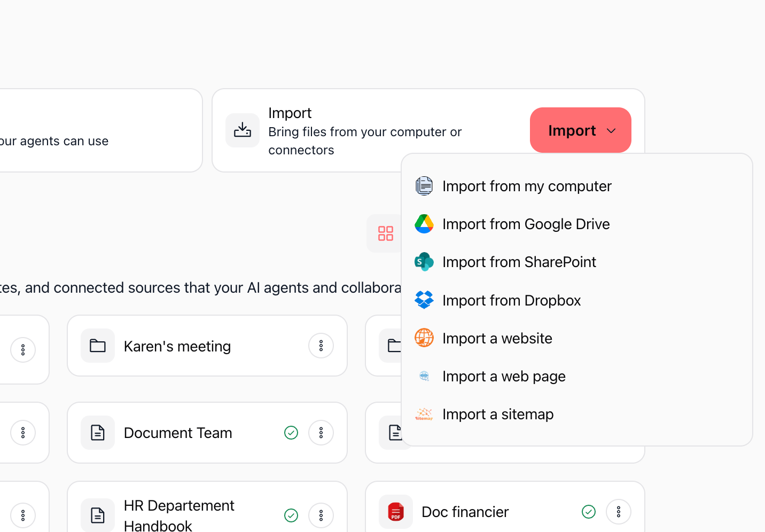765x532 pixels.
Task: Click the orange website globe icon
Action: coord(424,338)
